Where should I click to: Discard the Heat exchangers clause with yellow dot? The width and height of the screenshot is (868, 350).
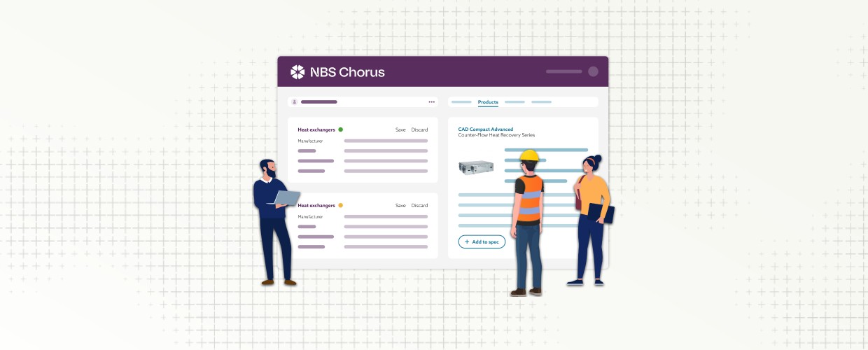(419, 206)
